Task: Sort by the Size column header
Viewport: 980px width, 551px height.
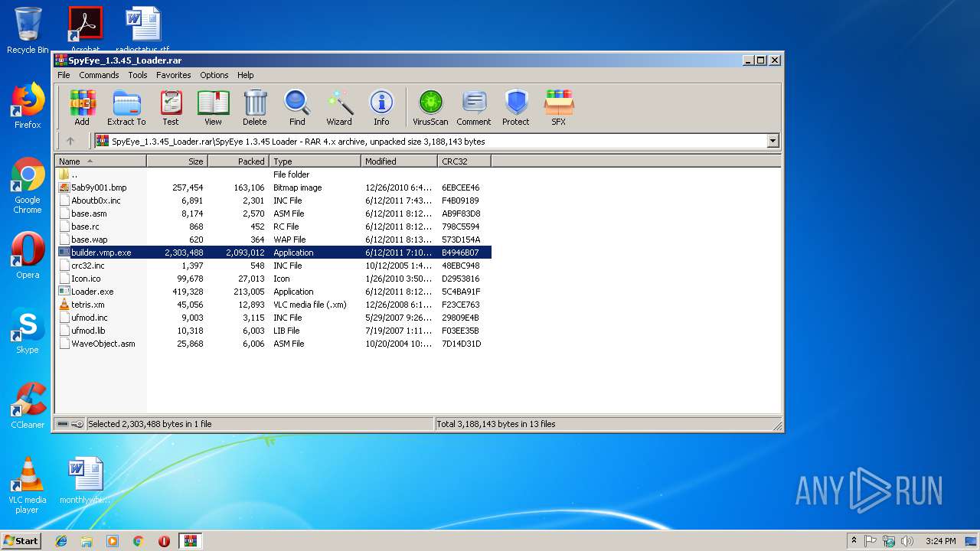Action: (177, 161)
